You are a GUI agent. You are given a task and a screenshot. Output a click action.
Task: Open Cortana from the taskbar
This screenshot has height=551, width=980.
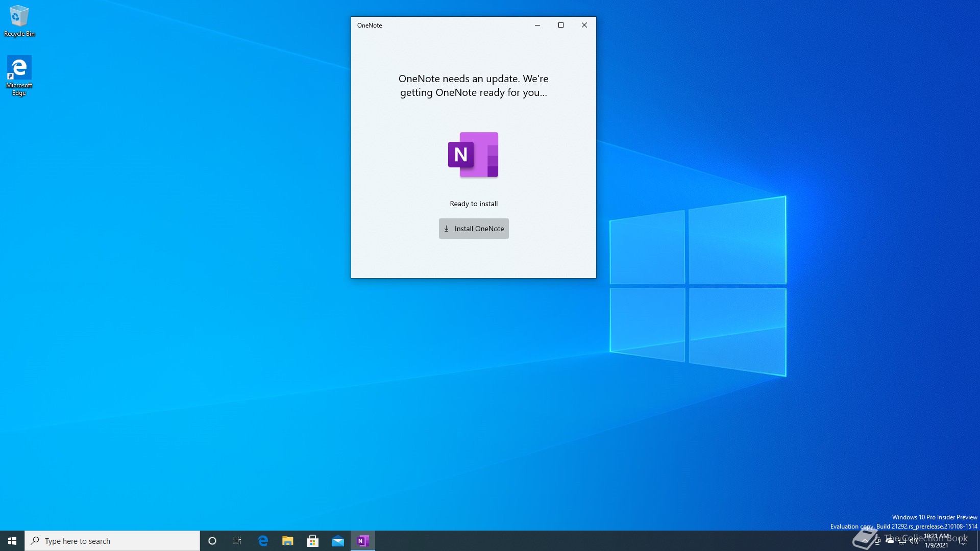coord(212,541)
